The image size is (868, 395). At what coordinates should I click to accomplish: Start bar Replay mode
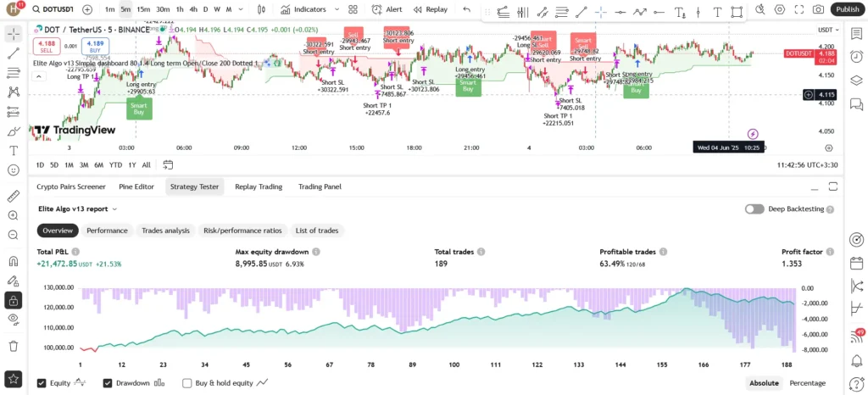tap(430, 9)
